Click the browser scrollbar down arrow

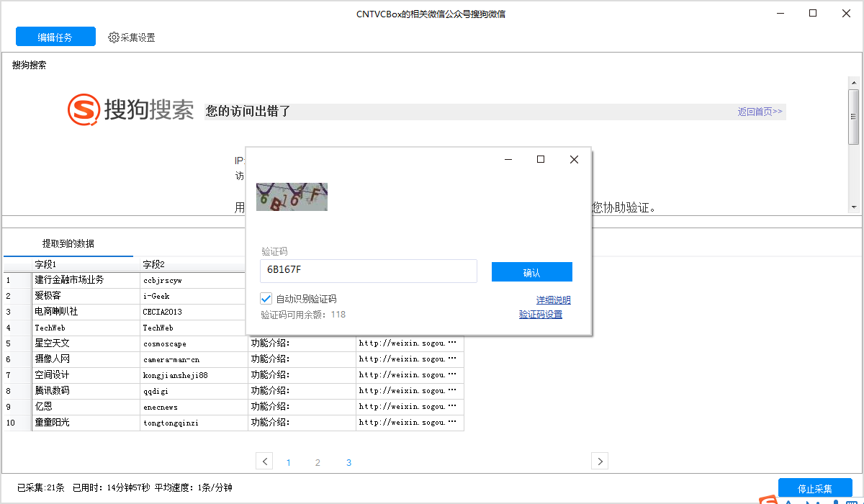(854, 207)
